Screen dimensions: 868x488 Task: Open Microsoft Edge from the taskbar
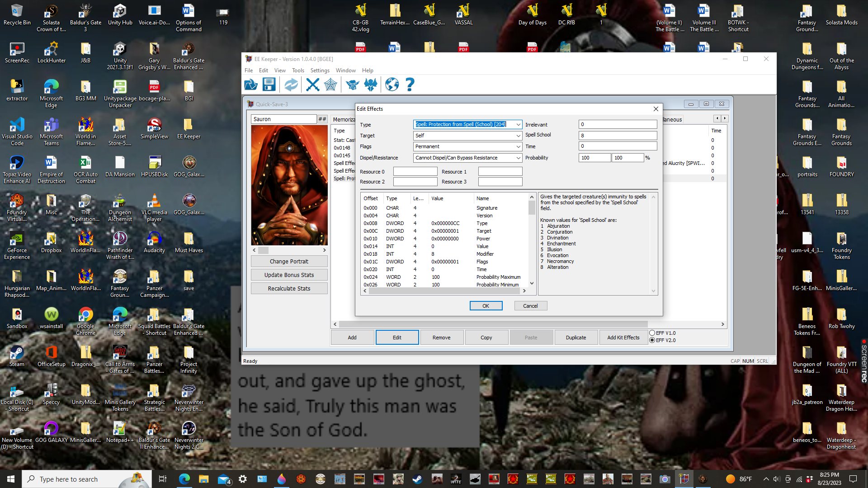click(184, 479)
